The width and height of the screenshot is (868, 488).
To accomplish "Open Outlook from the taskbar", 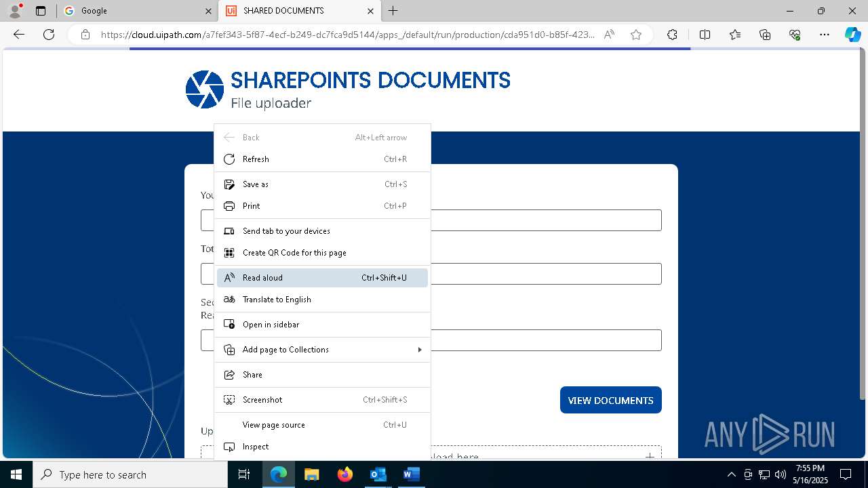I will 378,474.
